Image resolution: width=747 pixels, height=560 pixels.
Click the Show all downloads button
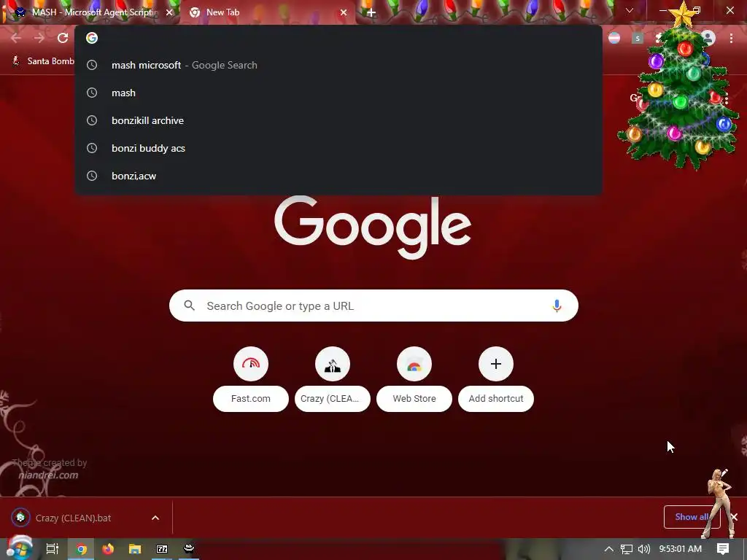(x=692, y=517)
